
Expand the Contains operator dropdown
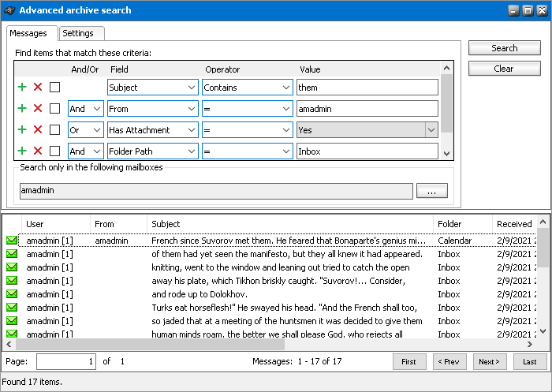(x=285, y=88)
